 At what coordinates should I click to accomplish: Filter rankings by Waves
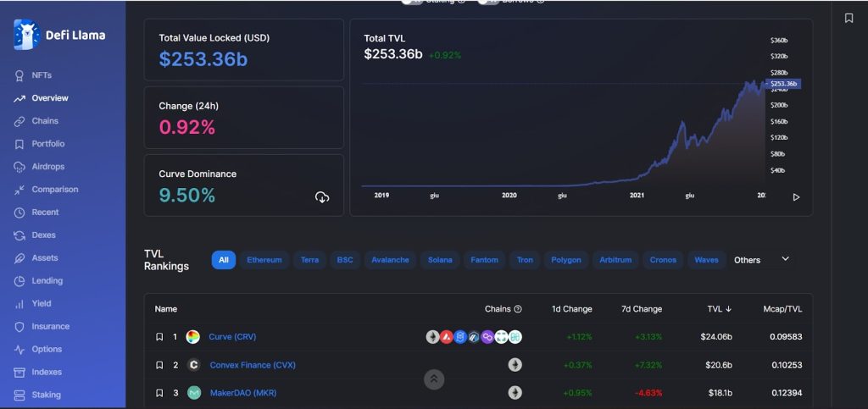(706, 260)
